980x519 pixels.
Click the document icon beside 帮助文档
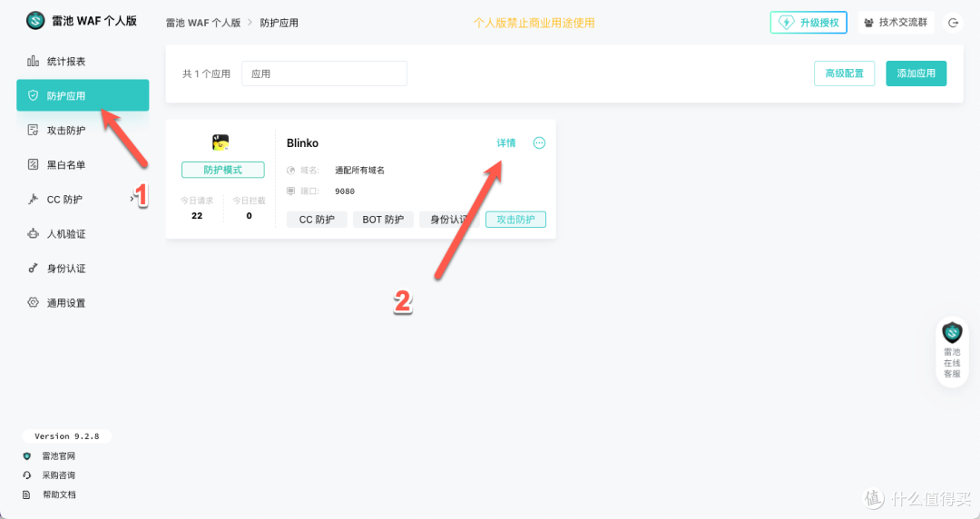point(27,495)
